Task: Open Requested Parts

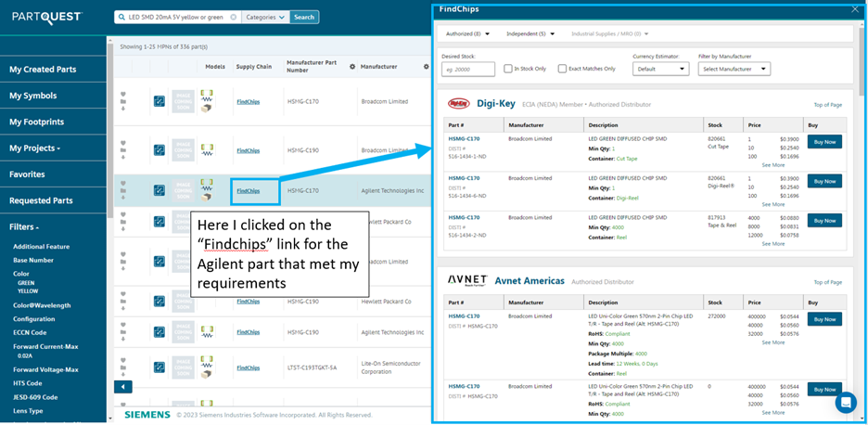Action: click(41, 200)
